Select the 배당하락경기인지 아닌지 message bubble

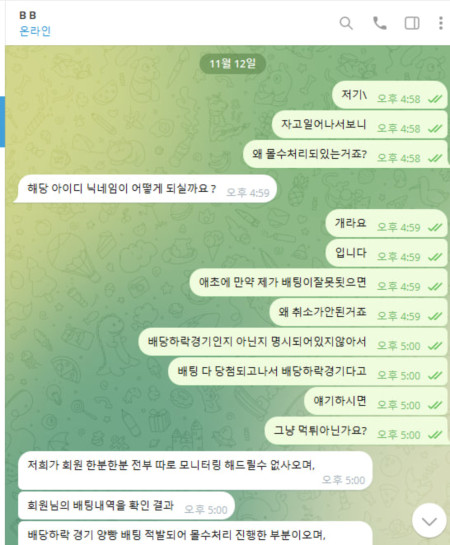(x=293, y=342)
